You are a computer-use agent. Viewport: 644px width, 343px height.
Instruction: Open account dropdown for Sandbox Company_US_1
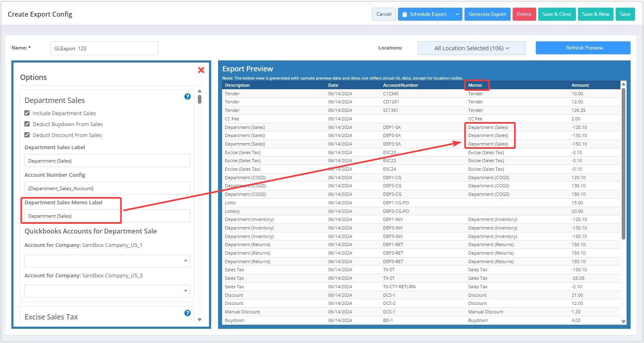tap(107, 261)
